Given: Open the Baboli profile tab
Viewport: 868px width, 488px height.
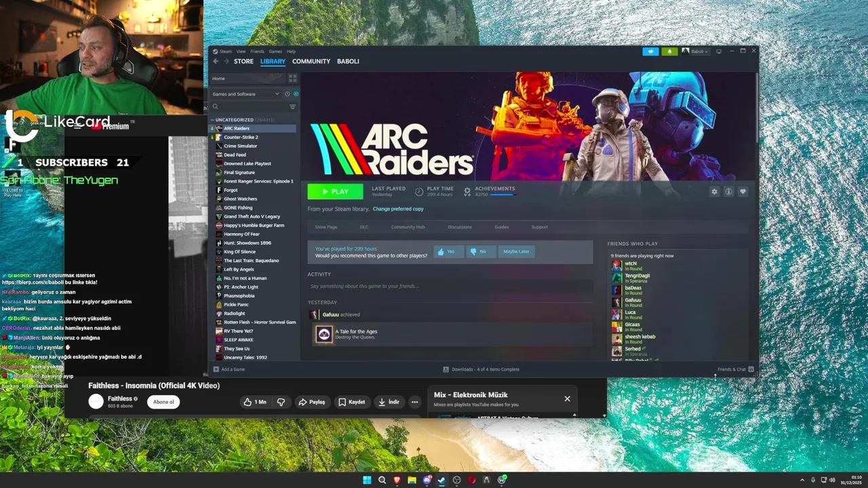Looking at the screenshot, I should click(348, 61).
